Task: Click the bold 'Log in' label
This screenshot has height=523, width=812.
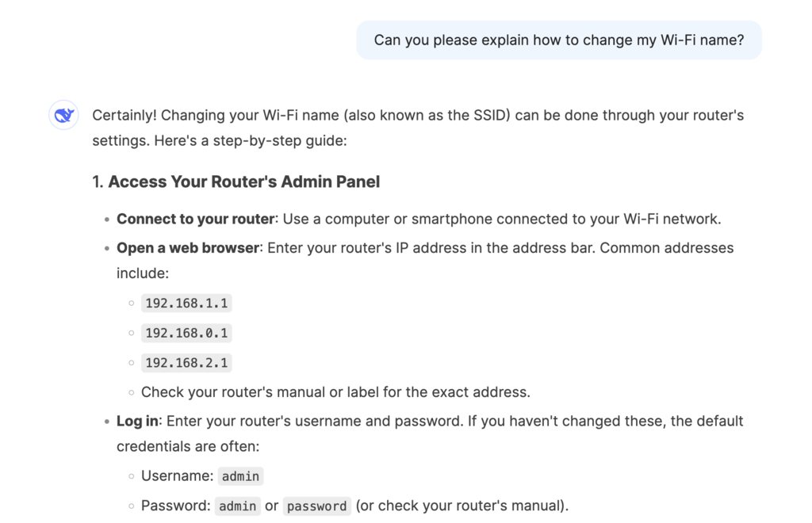Action: 137,421
